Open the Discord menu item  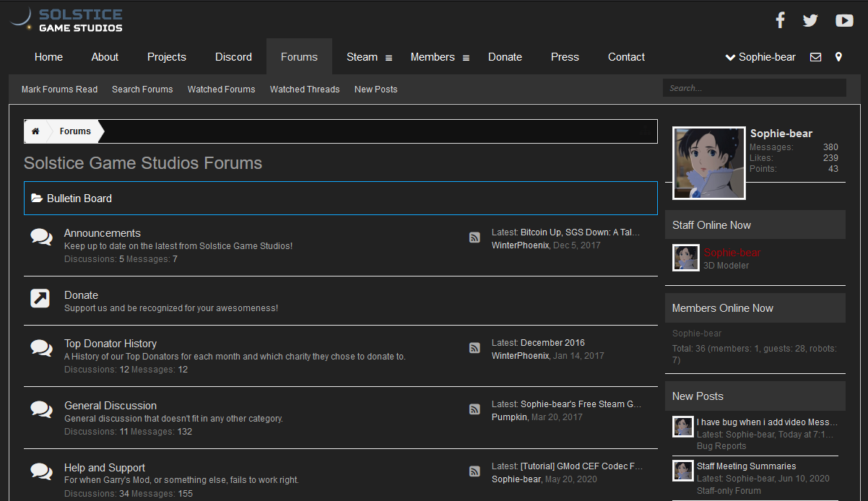(233, 57)
